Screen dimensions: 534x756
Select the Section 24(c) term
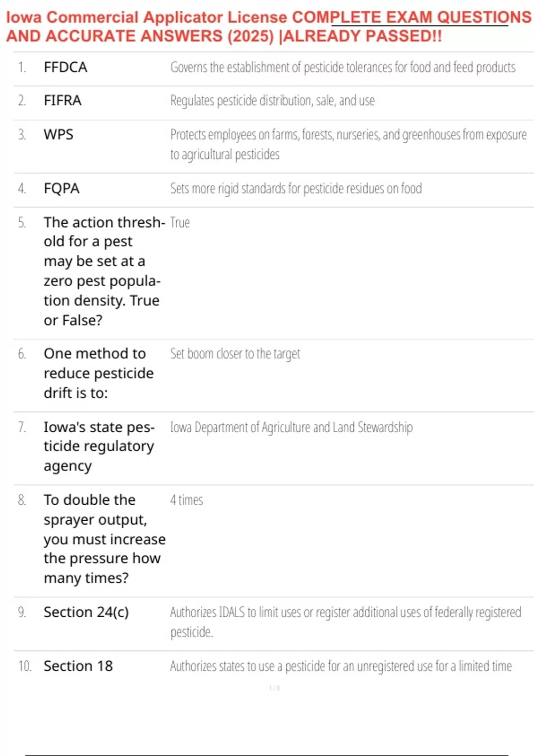point(86,612)
